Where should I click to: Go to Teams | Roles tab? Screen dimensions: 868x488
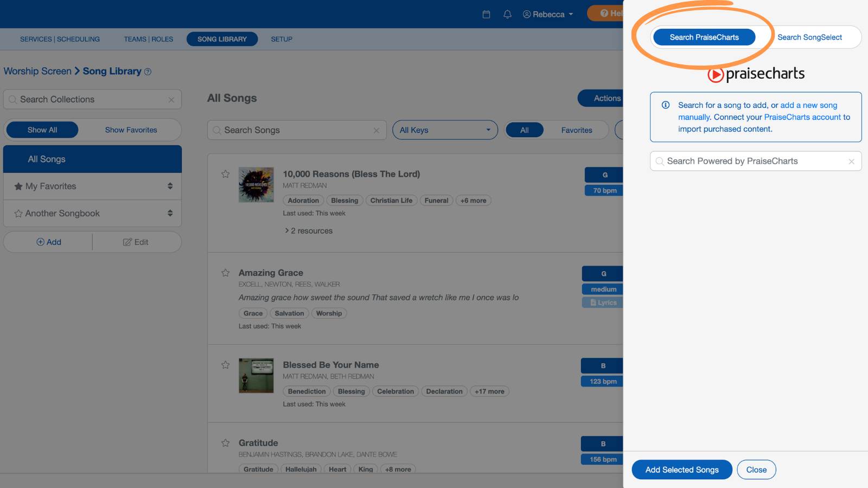[x=148, y=39]
